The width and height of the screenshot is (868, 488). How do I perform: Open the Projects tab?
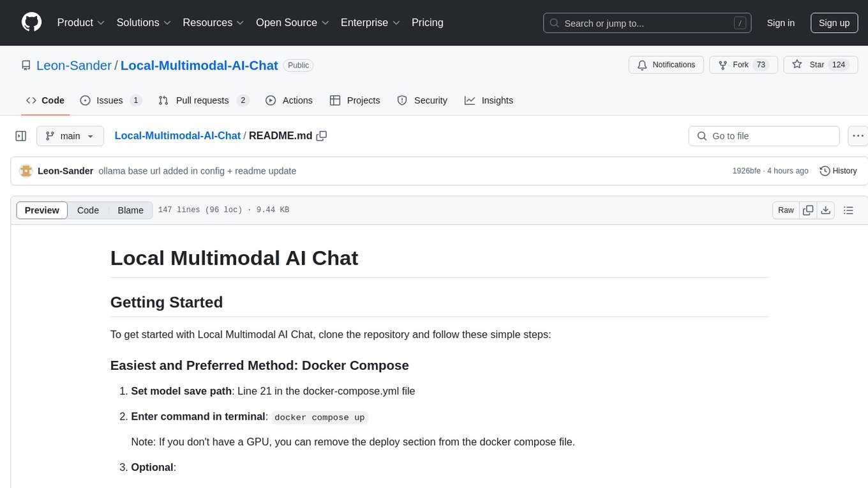pos(355,100)
